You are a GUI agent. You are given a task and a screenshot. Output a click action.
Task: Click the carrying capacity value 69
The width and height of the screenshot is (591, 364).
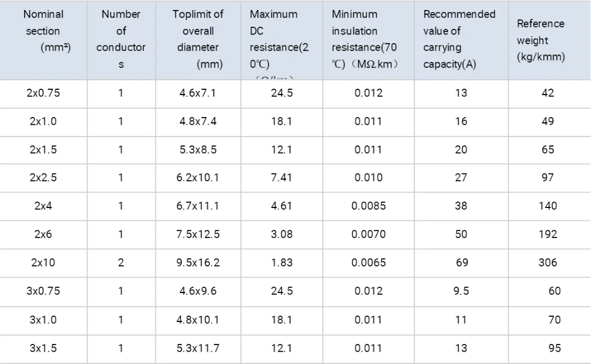click(x=461, y=263)
